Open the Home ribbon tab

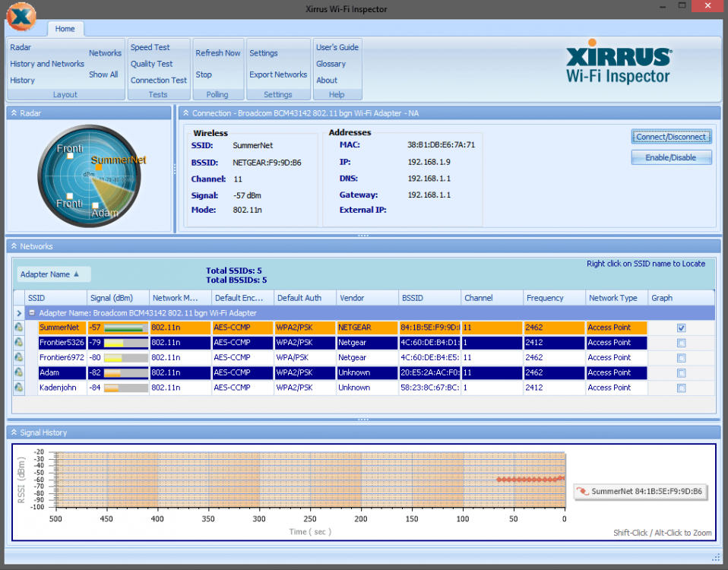(x=65, y=29)
